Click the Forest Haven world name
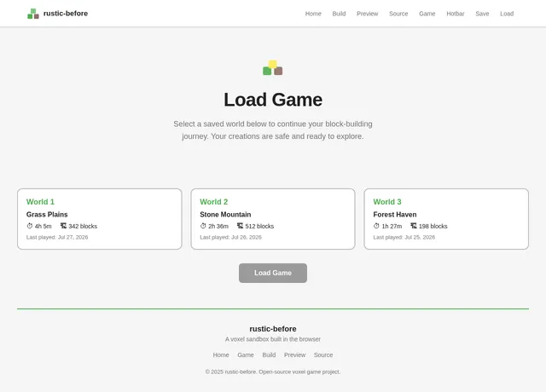 pyautogui.click(x=395, y=214)
